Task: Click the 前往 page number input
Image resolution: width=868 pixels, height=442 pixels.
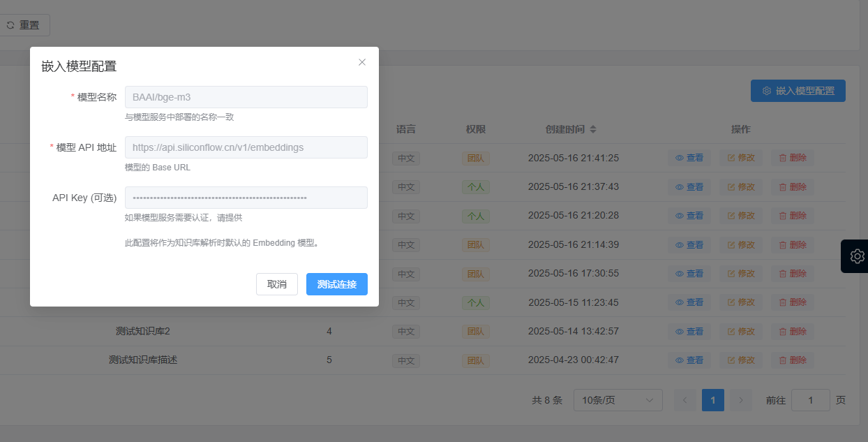Action: point(811,400)
